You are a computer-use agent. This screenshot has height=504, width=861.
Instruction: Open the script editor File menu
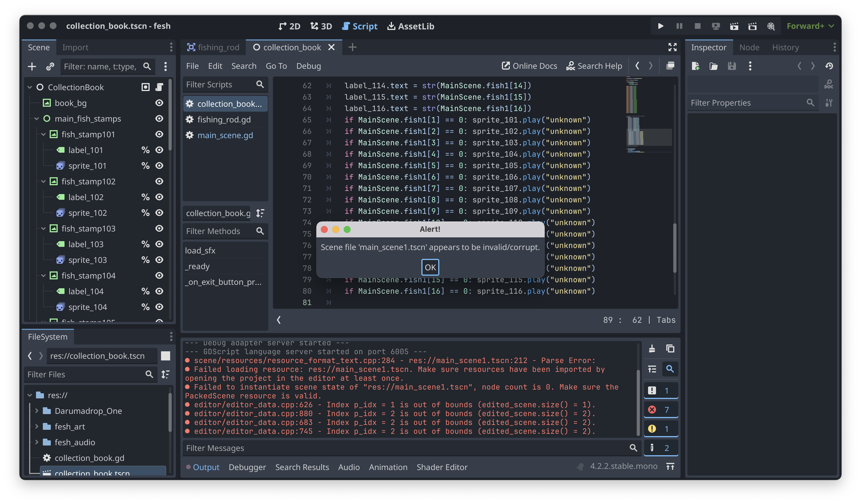(192, 66)
